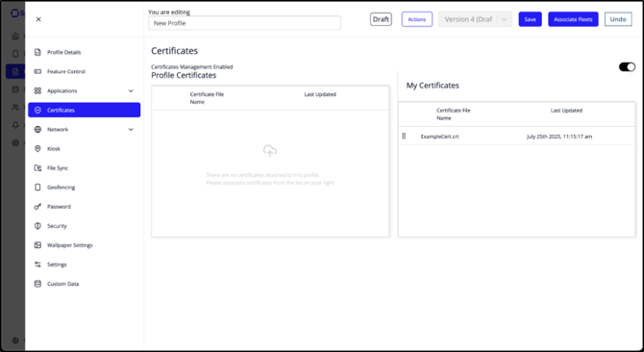Select the Certificates menu item
The image size is (644, 352).
[85, 110]
